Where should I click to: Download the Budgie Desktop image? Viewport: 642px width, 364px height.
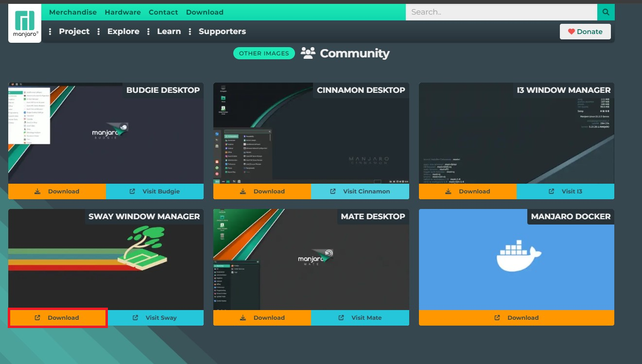(57, 191)
